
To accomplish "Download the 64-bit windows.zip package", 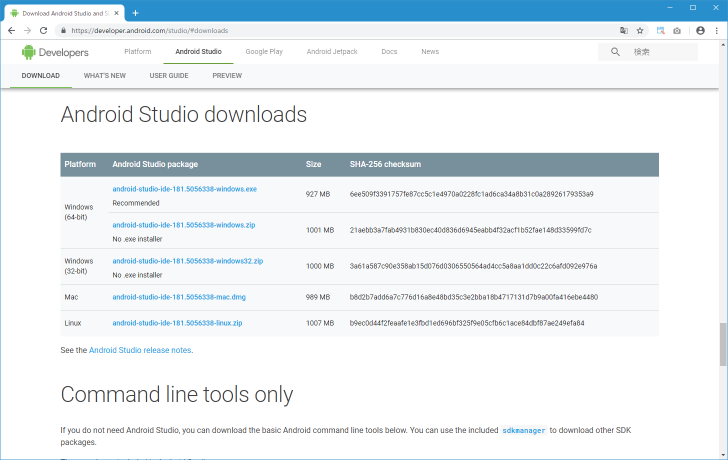I will tap(184, 225).
